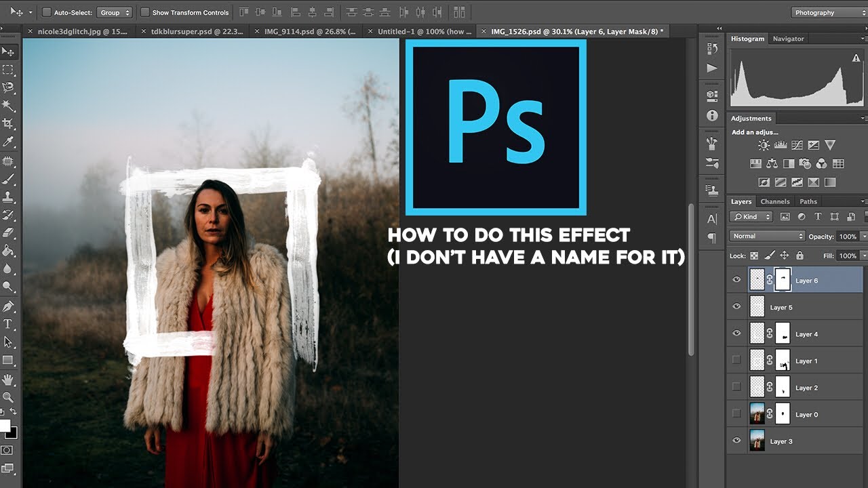This screenshot has width=868, height=488.
Task: Open the History panel icon
Action: (712, 48)
